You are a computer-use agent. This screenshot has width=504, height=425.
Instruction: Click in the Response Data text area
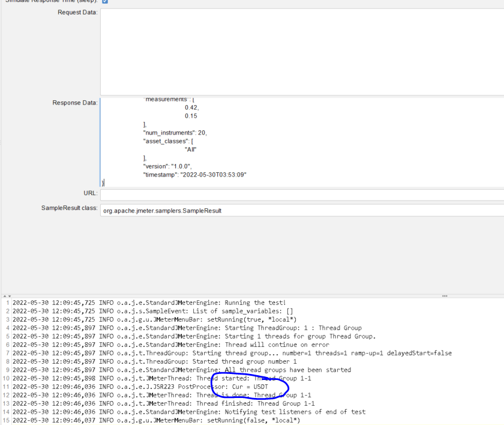pyautogui.click(x=302, y=142)
